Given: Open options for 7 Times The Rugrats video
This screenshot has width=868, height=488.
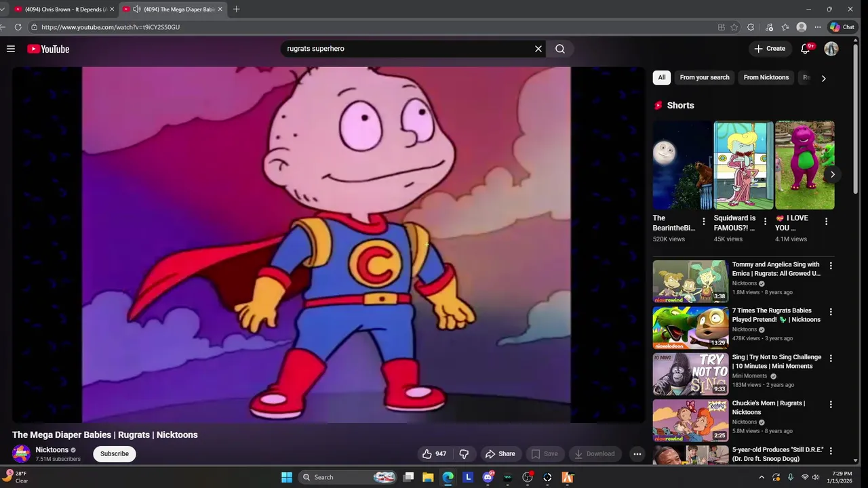Looking at the screenshot, I should tap(831, 312).
